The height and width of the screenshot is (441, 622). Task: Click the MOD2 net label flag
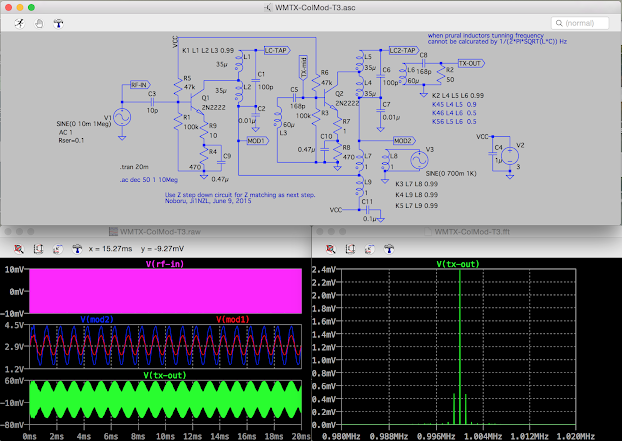pos(404,141)
